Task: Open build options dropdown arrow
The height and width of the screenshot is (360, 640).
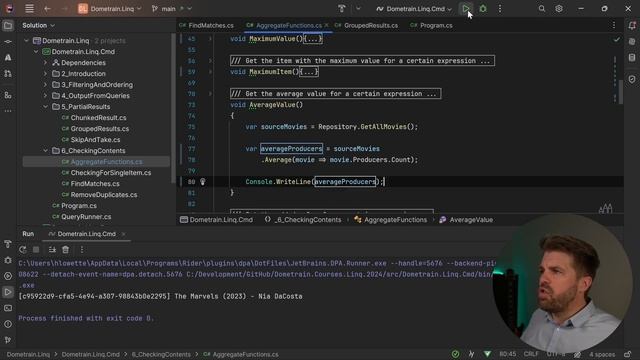Action: [358, 9]
